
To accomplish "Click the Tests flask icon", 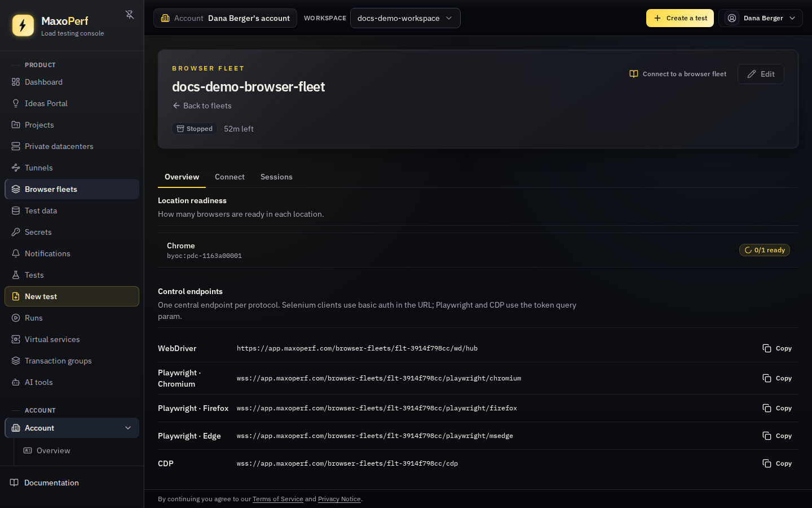I will (x=16, y=275).
